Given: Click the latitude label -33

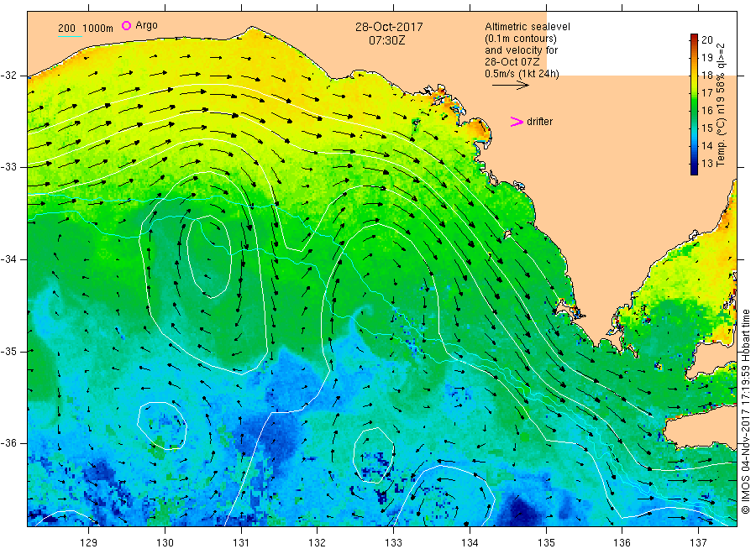Looking at the screenshot, I should [x=8, y=167].
